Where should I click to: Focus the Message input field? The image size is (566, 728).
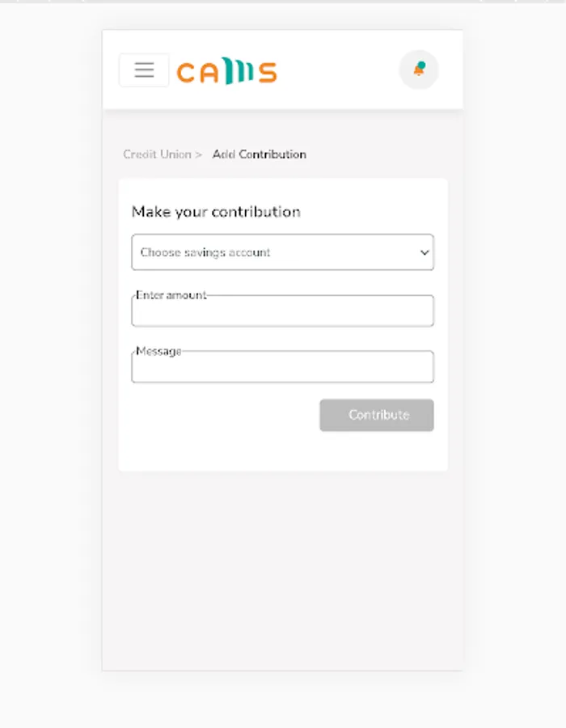282,369
